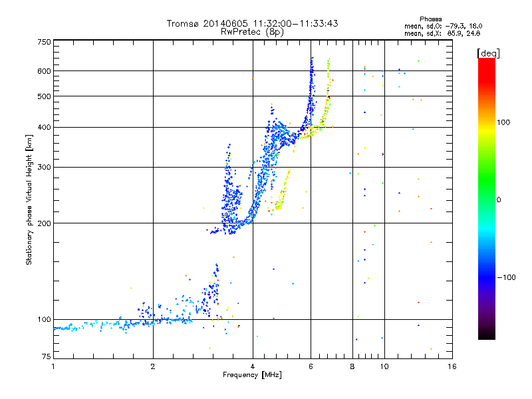This screenshot has height=399, width=532.
Task: Click the x-axis tick label '2'
Action: coord(153,366)
